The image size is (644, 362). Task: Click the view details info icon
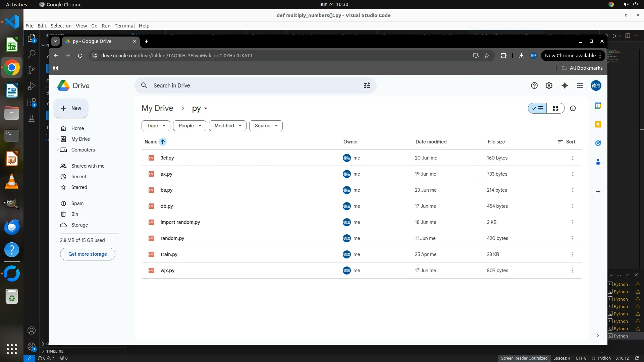(x=573, y=108)
